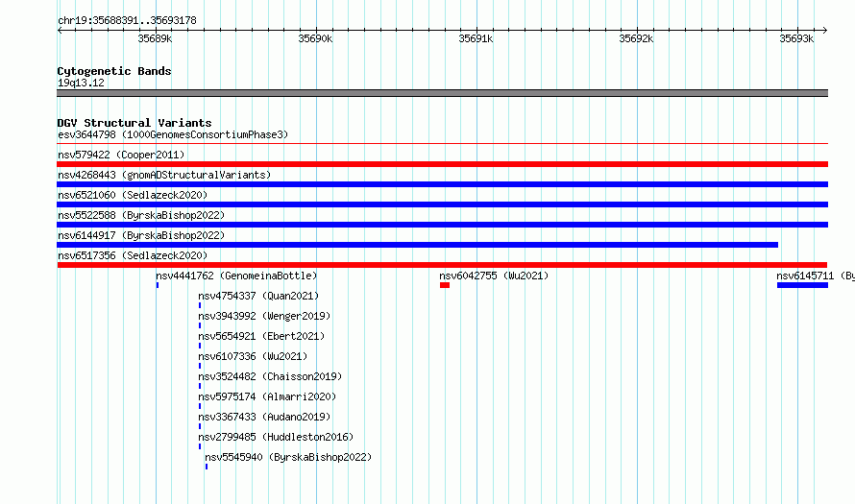Click the 19q13.12 band label
855x504 pixels.
[81, 83]
